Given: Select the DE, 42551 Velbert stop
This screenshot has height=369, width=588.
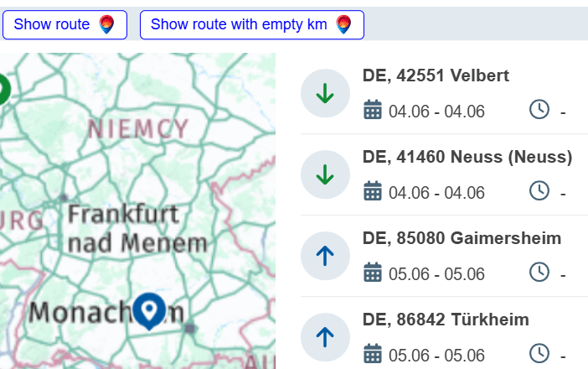Looking at the screenshot, I should coord(436,76).
